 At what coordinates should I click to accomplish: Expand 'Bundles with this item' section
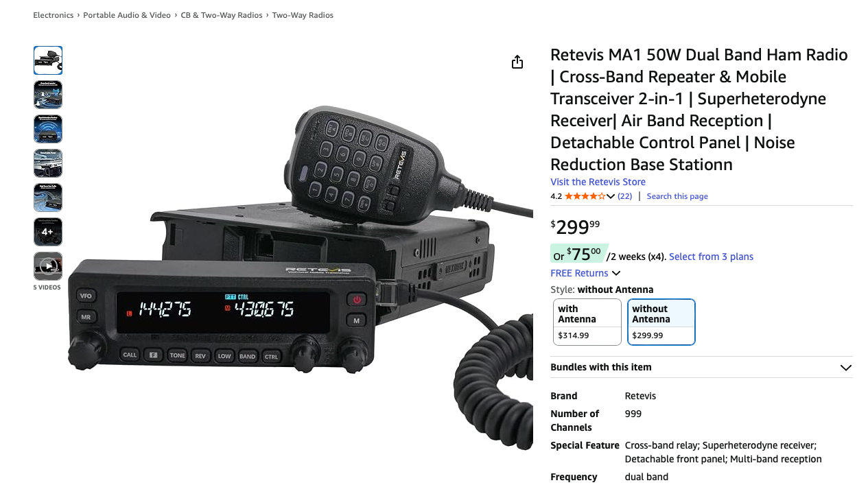pos(701,367)
